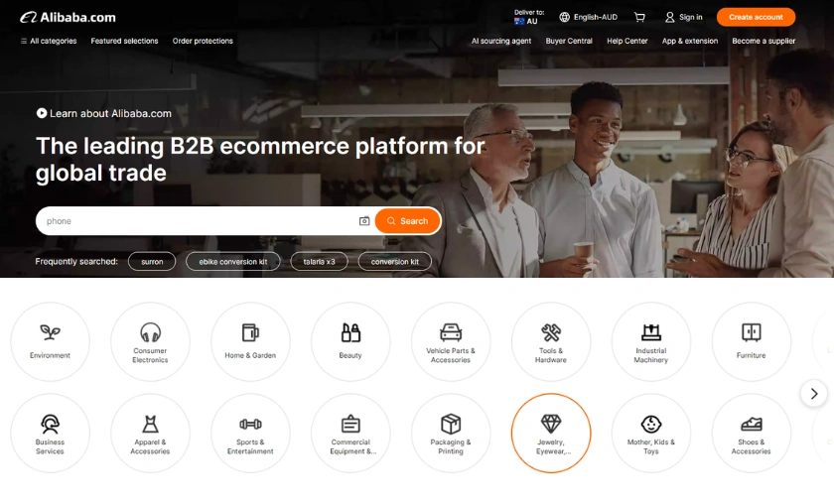The image size is (834, 504).
Task: Open Buyer Central menu
Action: pyautogui.click(x=569, y=41)
